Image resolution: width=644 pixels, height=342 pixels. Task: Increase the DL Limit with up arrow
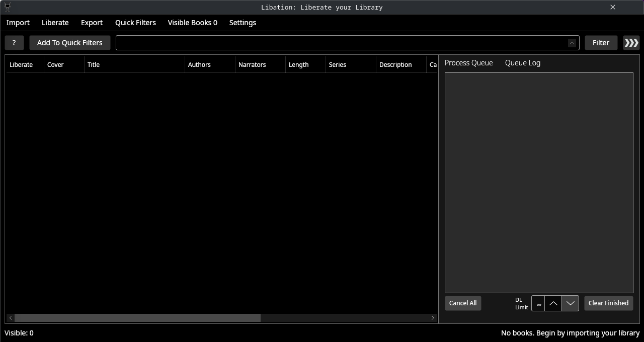553,303
